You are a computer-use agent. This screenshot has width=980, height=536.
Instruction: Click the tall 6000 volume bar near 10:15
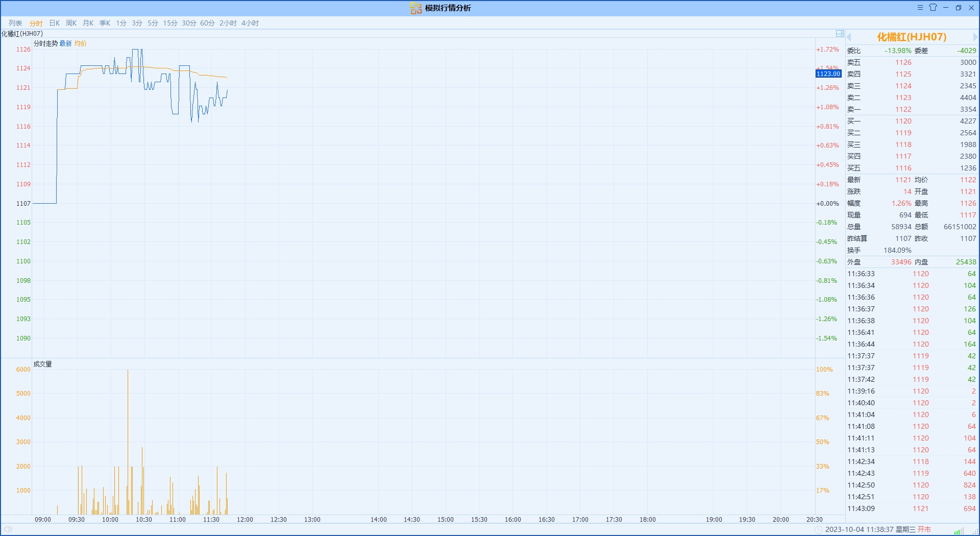(x=128, y=442)
